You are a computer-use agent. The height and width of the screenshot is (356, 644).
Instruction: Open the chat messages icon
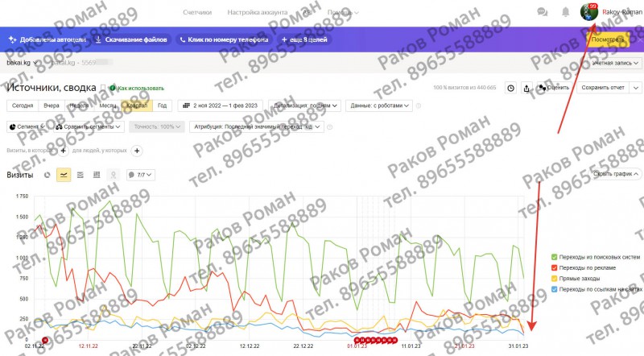click(542, 12)
